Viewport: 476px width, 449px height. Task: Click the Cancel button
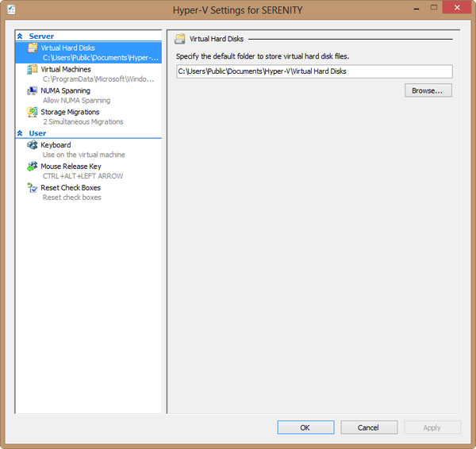[x=369, y=428]
